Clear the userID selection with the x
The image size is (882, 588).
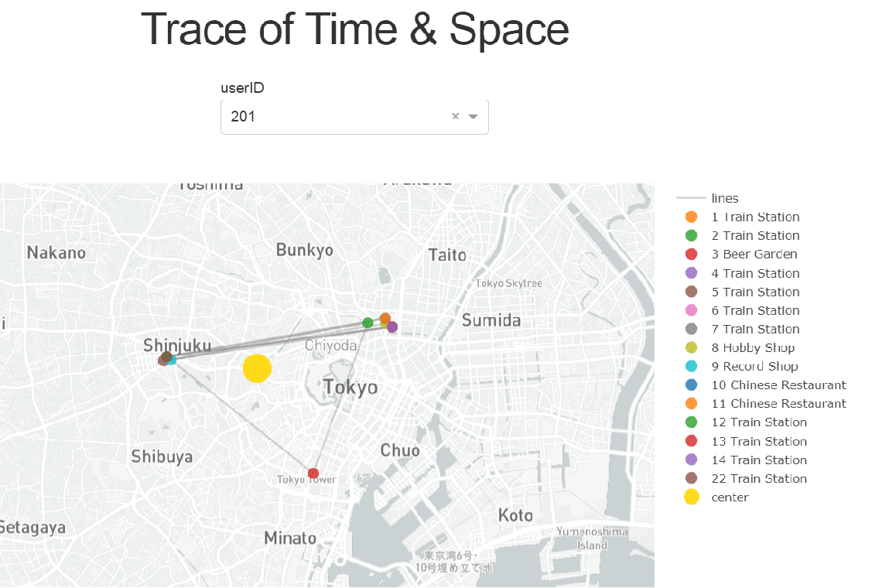click(x=455, y=116)
